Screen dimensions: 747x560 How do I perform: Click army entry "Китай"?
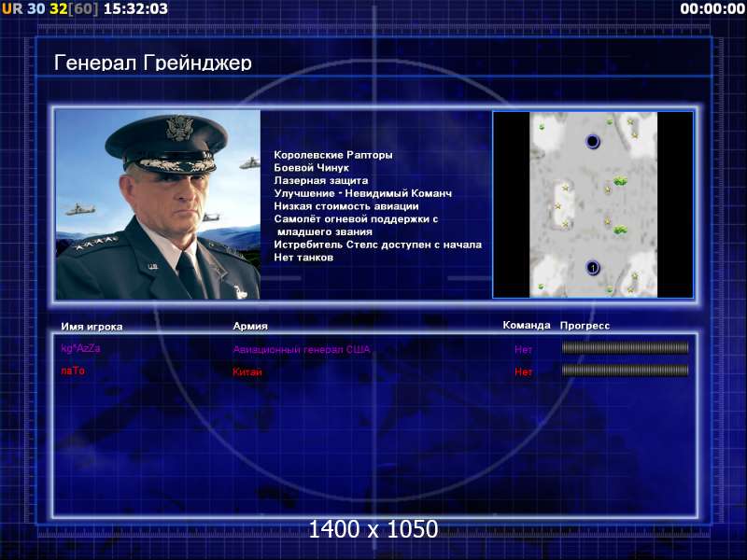click(x=247, y=371)
